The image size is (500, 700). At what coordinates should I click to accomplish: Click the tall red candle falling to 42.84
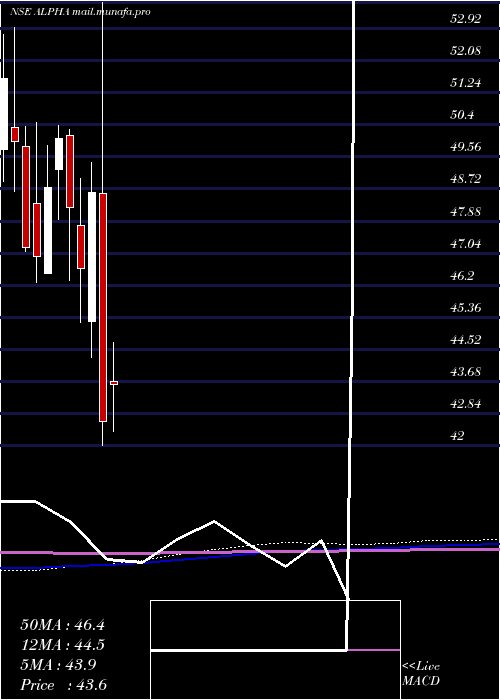point(103,307)
